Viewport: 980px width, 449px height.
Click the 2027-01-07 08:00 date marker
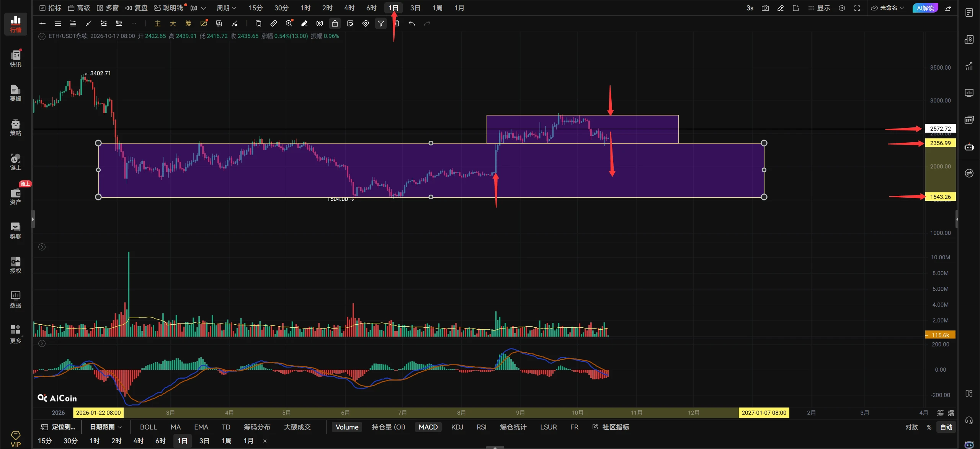click(764, 413)
